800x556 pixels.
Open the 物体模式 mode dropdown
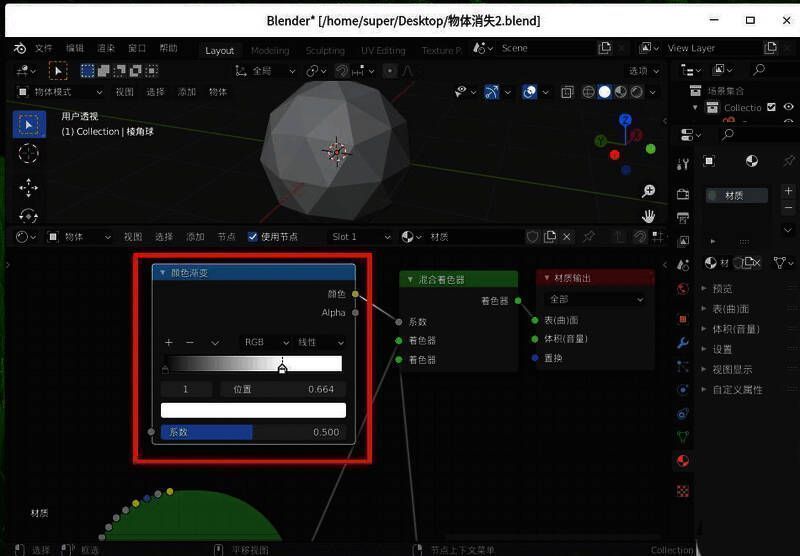(x=60, y=92)
